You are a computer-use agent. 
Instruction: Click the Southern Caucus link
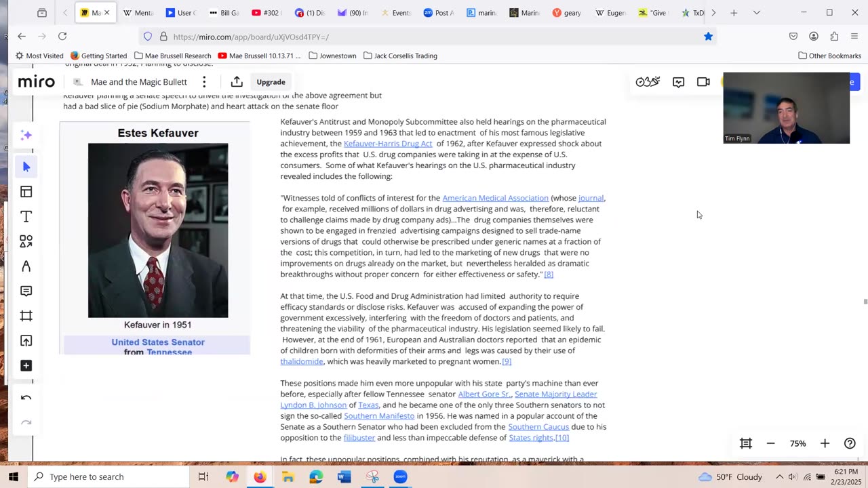(538, 426)
